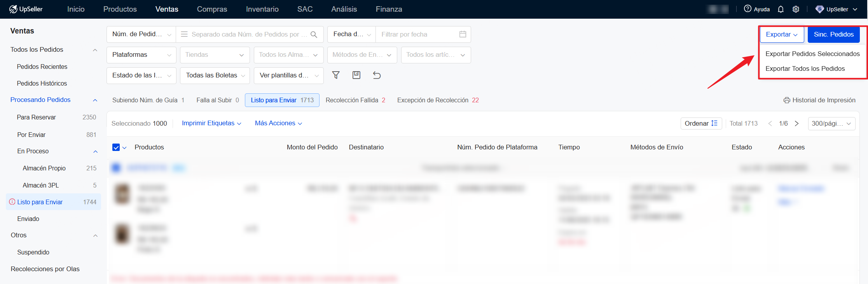Open the Métodos de Envío filter dropdown

click(362, 55)
